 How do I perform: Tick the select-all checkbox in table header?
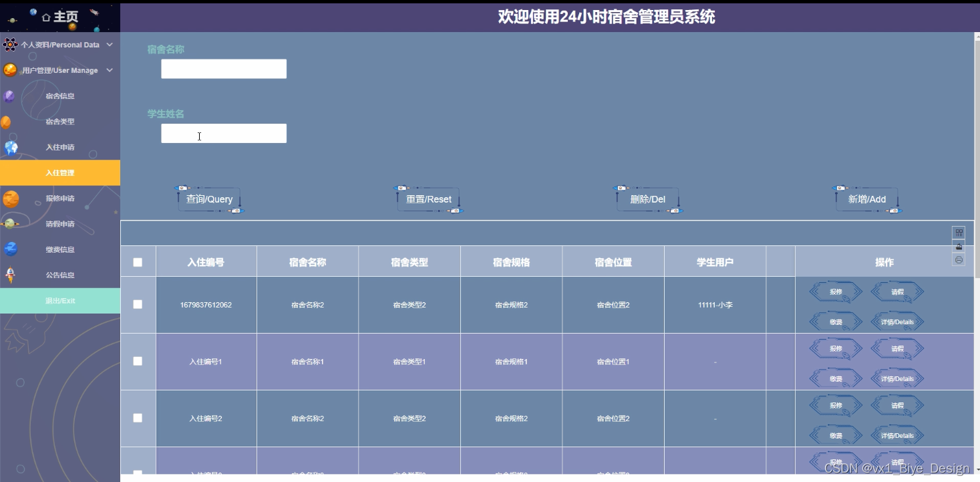[138, 262]
